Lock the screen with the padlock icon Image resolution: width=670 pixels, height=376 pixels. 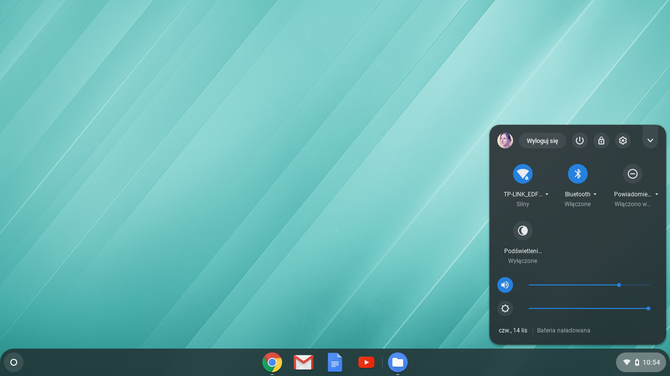[x=601, y=141]
